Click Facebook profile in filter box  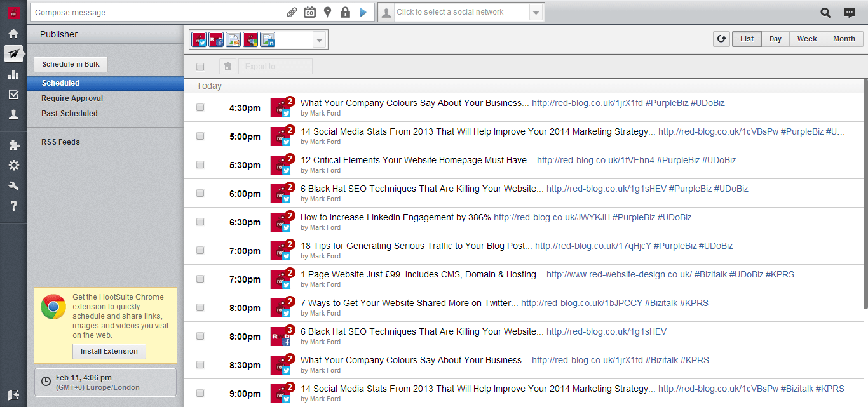click(216, 39)
